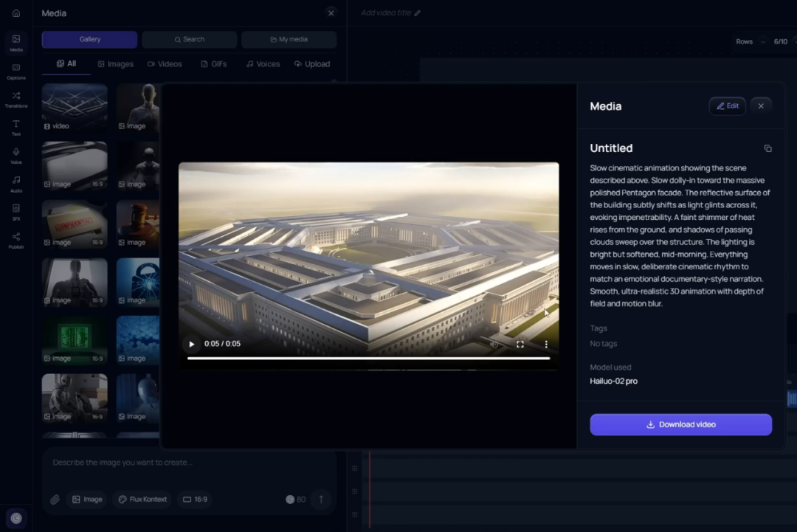This screenshot has width=797, height=532.
Task: Filter media by GIFs
Action: [214, 64]
